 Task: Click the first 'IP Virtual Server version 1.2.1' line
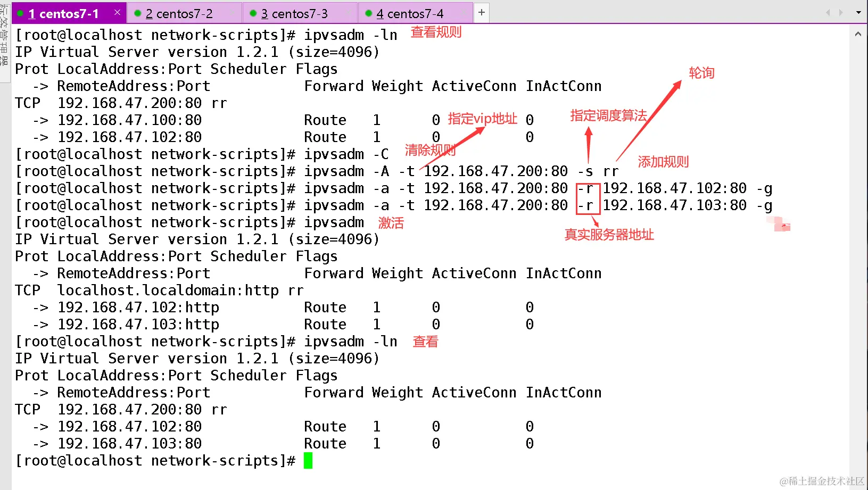pos(197,52)
